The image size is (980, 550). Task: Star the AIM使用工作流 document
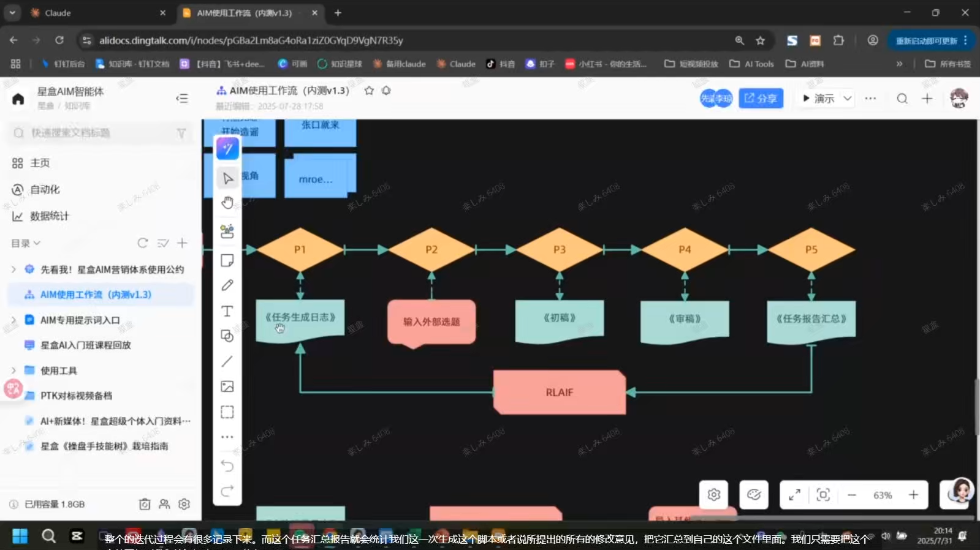[369, 91]
